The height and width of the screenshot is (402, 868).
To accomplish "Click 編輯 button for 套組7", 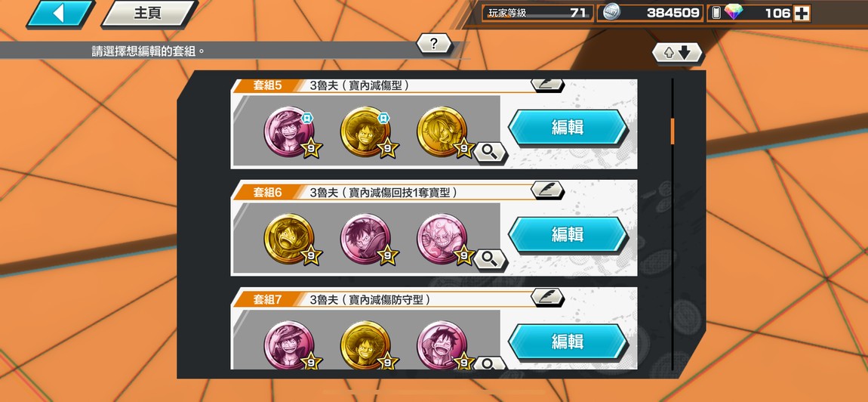I will (568, 341).
